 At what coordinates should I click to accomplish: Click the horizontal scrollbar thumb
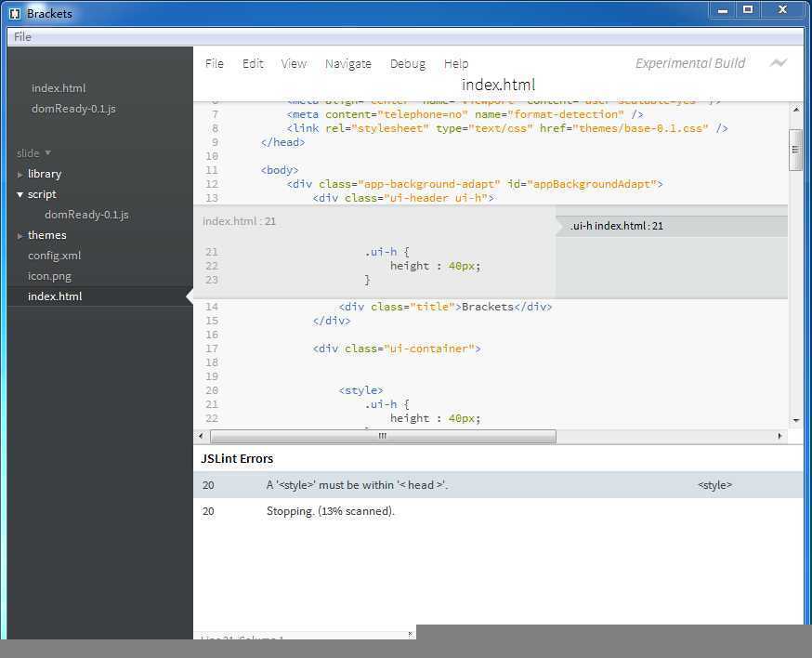(383, 436)
